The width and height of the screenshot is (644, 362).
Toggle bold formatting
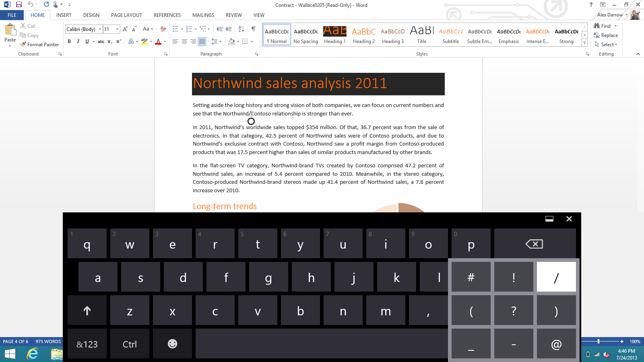pos(69,41)
